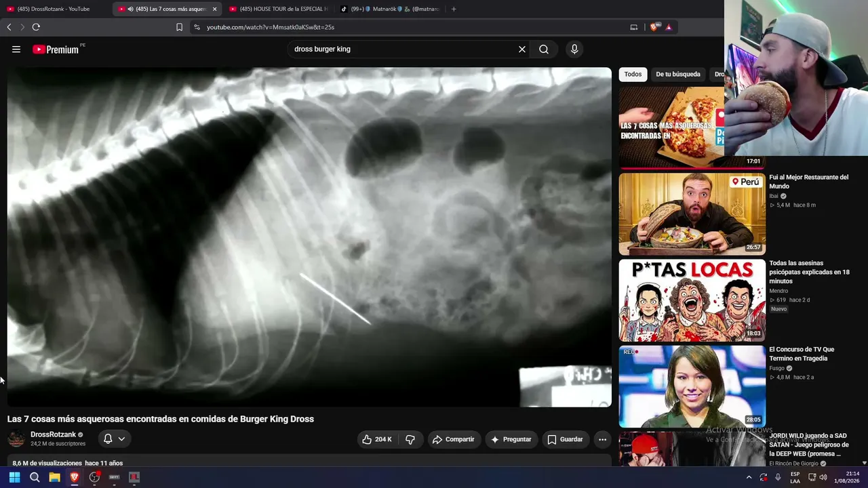The height and width of the screenshot is (488, 868).
Task: Click the Fusgo channel name
Action: pyautogui.click(x=777, y=368)
